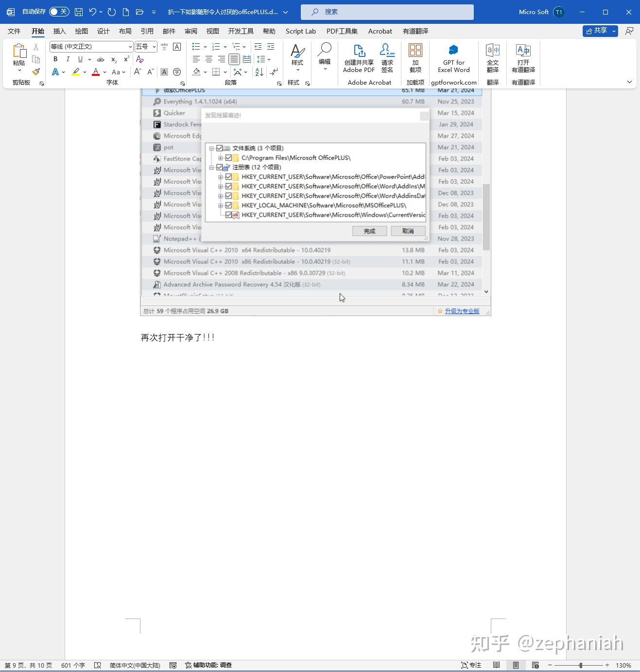The height and width of the screenshot is (672, 640).
Task: Uncheck the Program Files Microsoft OfficePLUS folder
Action: coord(229,158)
